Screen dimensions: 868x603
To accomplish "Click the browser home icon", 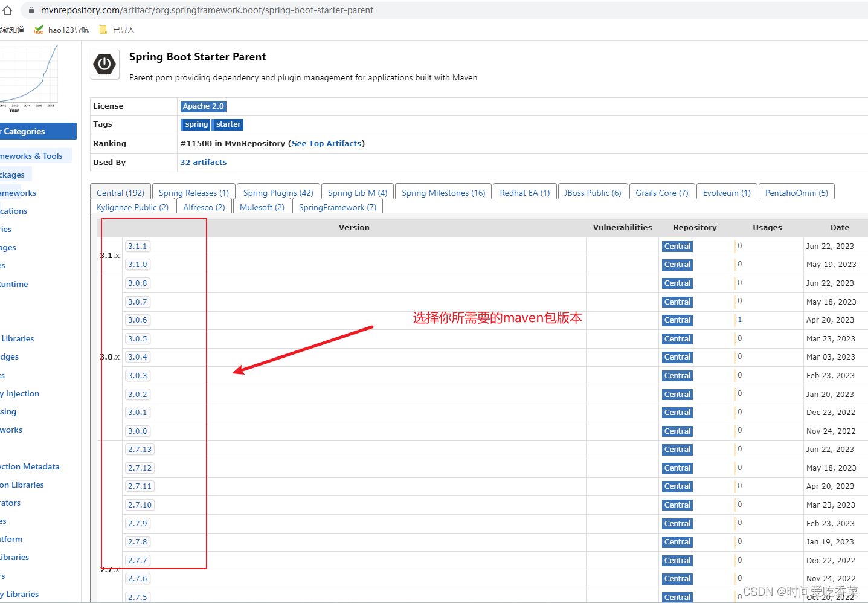I will click(7, 10).
